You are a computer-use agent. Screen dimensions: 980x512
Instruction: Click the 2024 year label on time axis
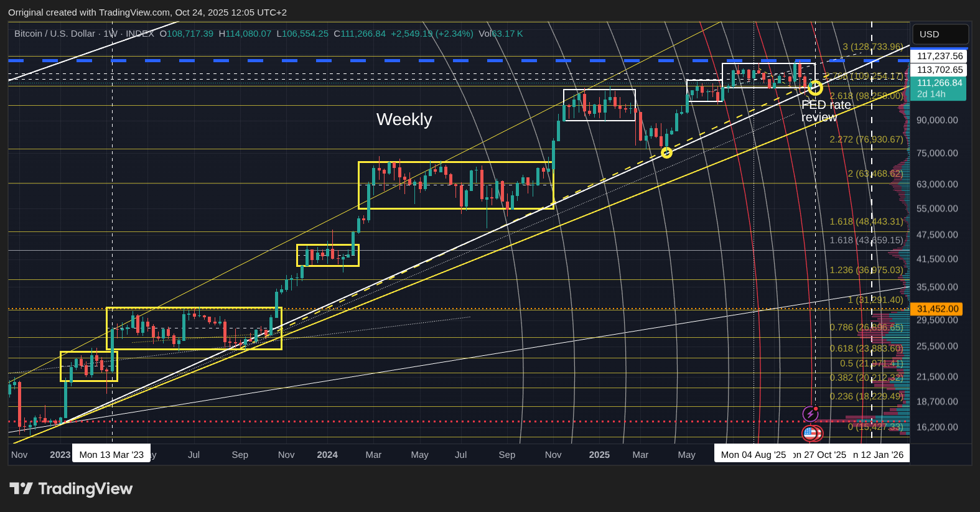tap(327, 455)
